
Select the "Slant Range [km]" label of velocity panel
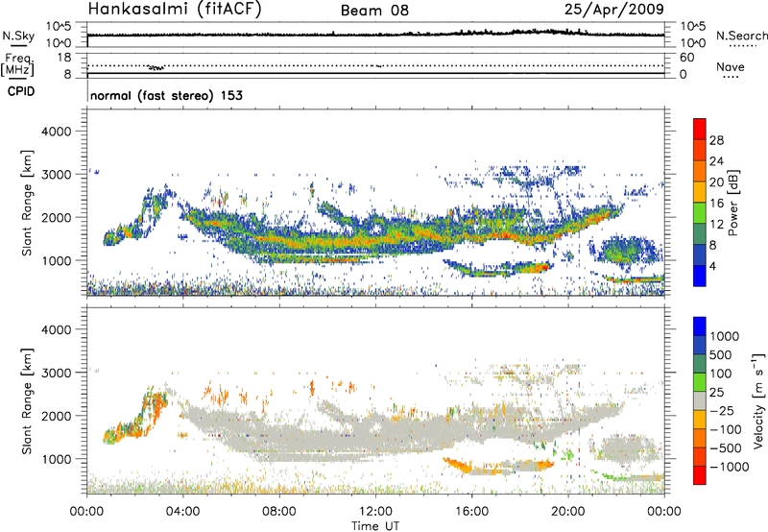click(27, 400)
